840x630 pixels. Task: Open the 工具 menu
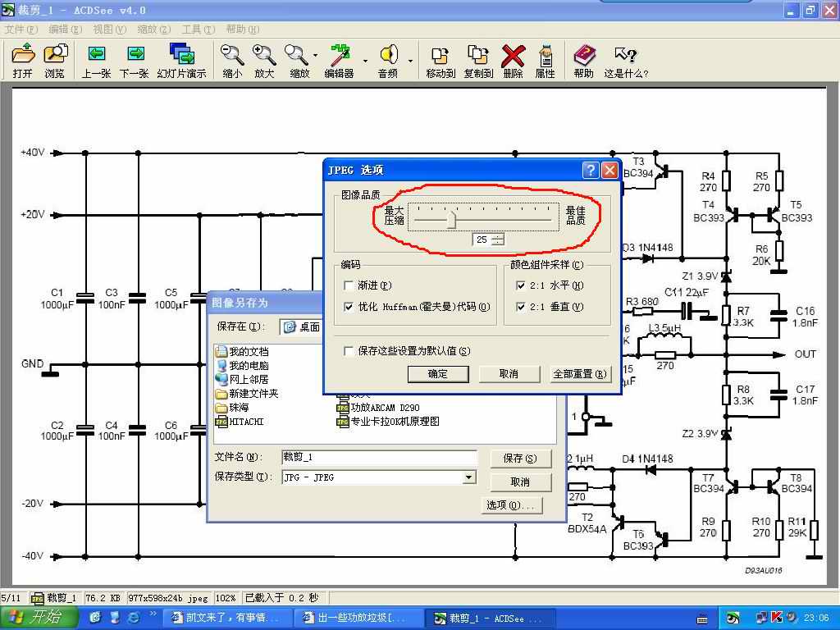(199, 30)
